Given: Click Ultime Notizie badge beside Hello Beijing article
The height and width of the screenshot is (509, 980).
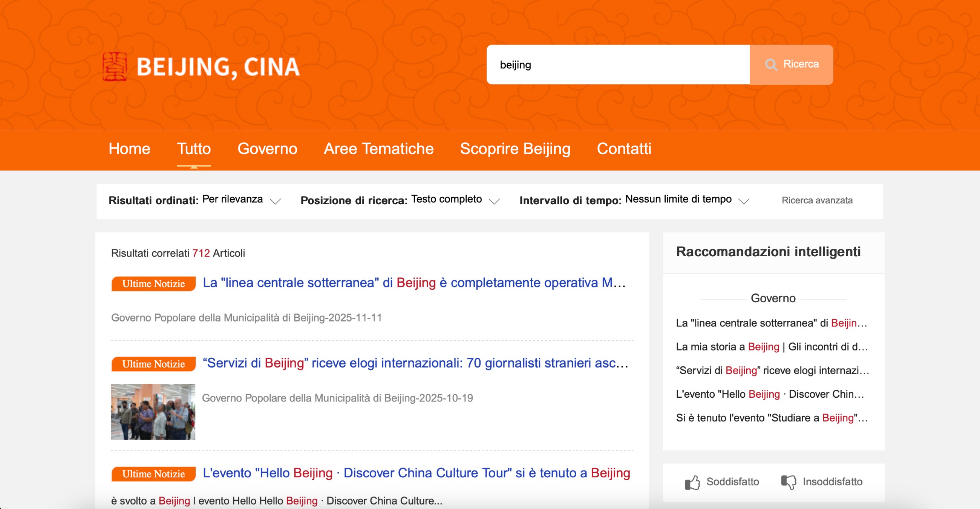Looking at the screenshot, I should 153,474.
